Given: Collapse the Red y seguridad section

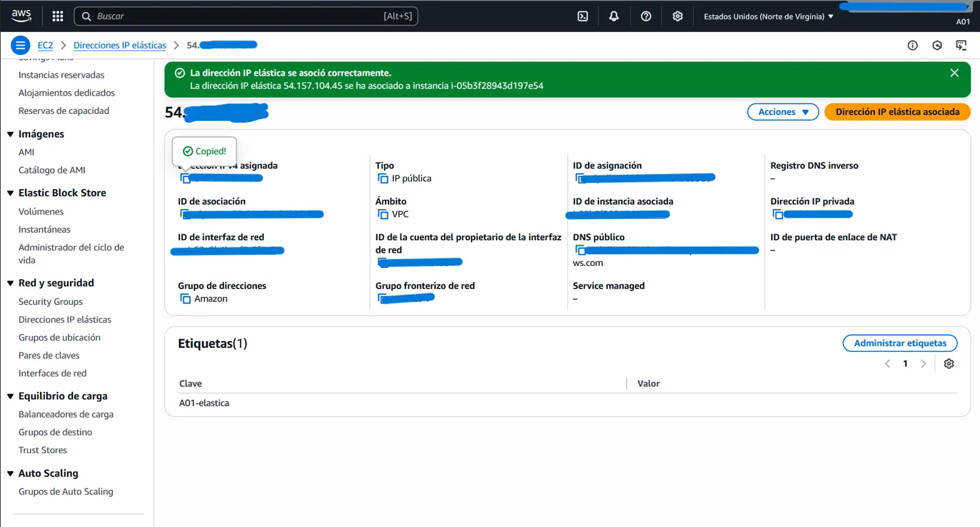Looking at the screenshot, I should point(11,284).
